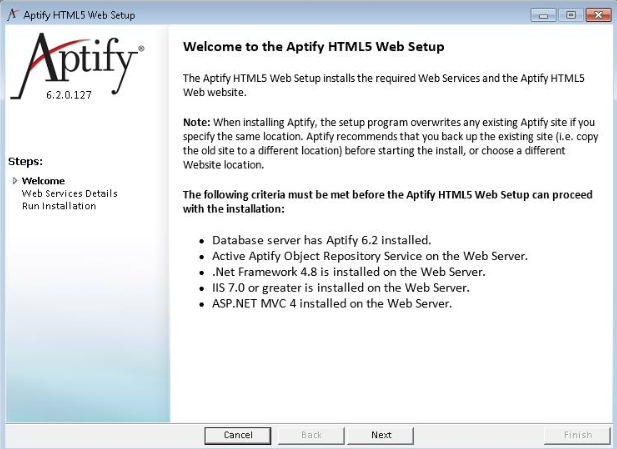Select the Run Installation step
The width and height of the screenshot is (617, 449).
59,206
